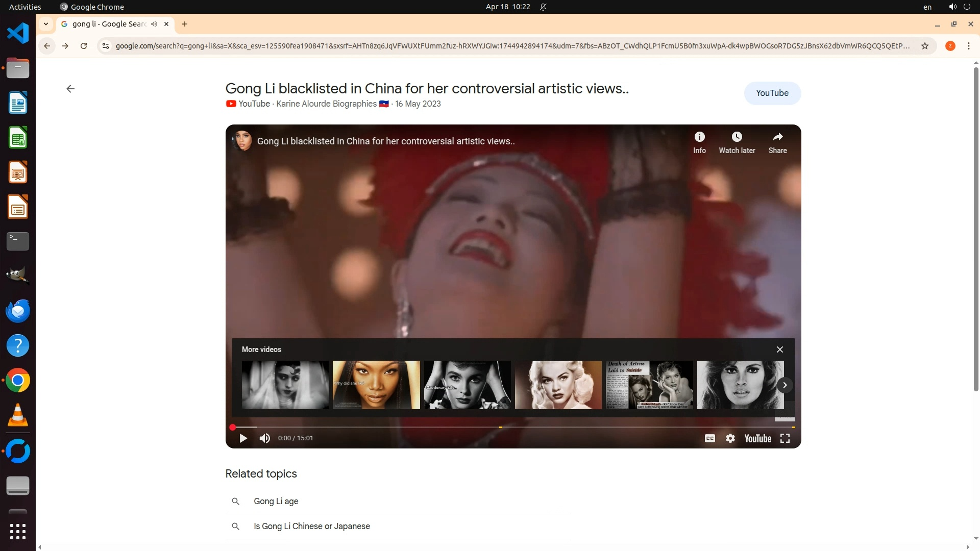
Task: Click the YouTube source button
Action: 772,93
